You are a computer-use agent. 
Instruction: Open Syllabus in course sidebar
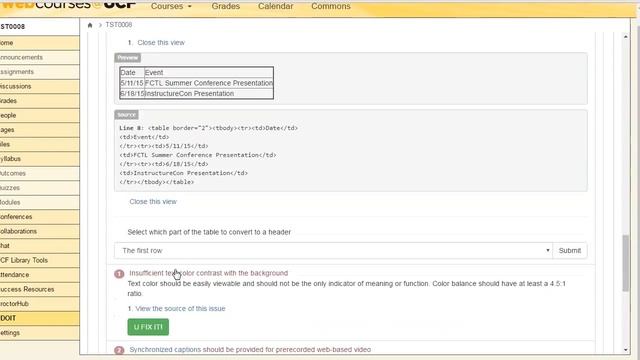click(x=40, y=159)
